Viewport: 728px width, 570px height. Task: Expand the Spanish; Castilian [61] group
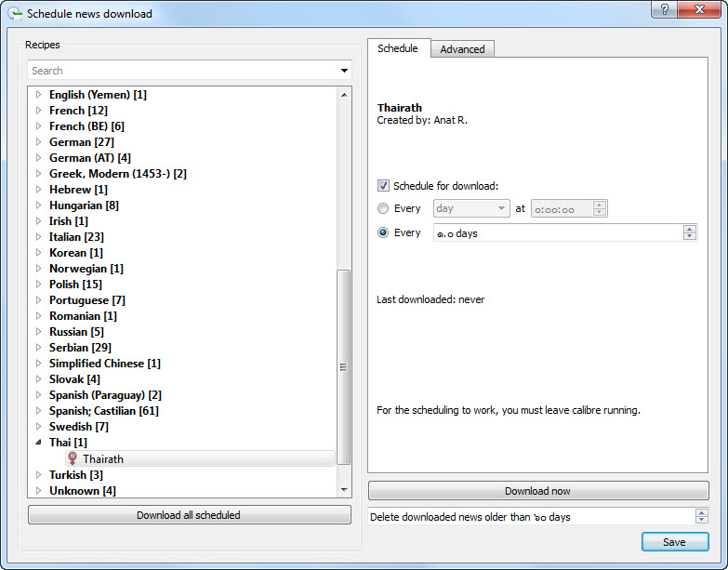pyautogui.click(x=38, y=411)
